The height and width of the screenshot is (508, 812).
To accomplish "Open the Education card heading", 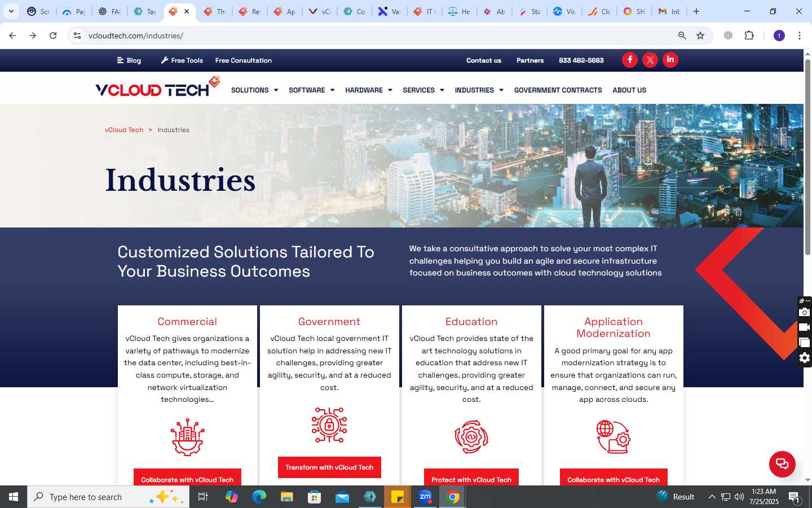I will click(x=471, y=322).
